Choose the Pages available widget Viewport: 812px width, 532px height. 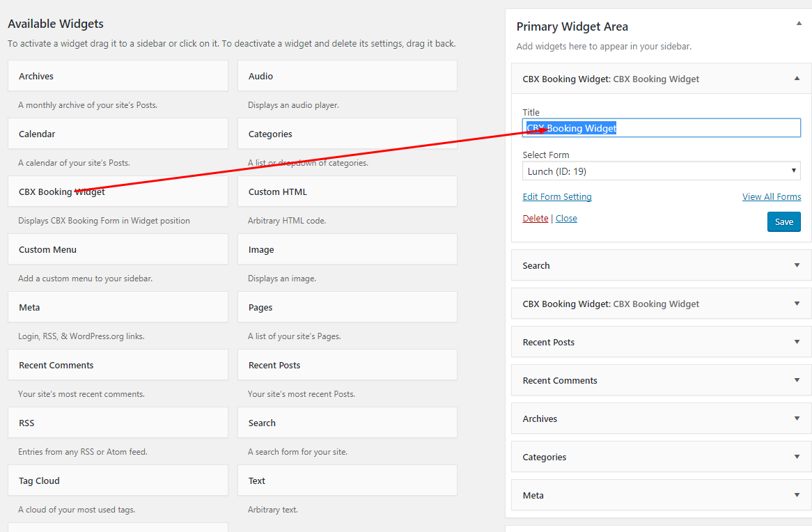coord(348,307)
